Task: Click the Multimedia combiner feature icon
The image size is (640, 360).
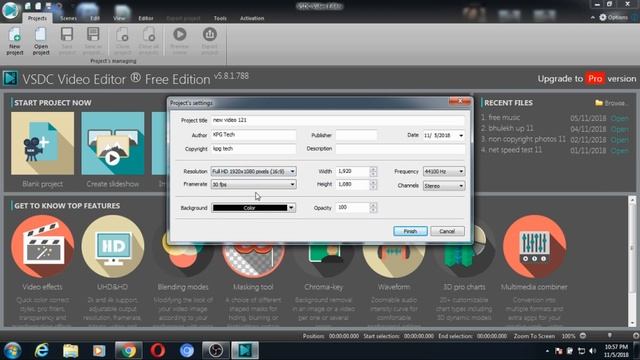Action: tap(534, 246)
